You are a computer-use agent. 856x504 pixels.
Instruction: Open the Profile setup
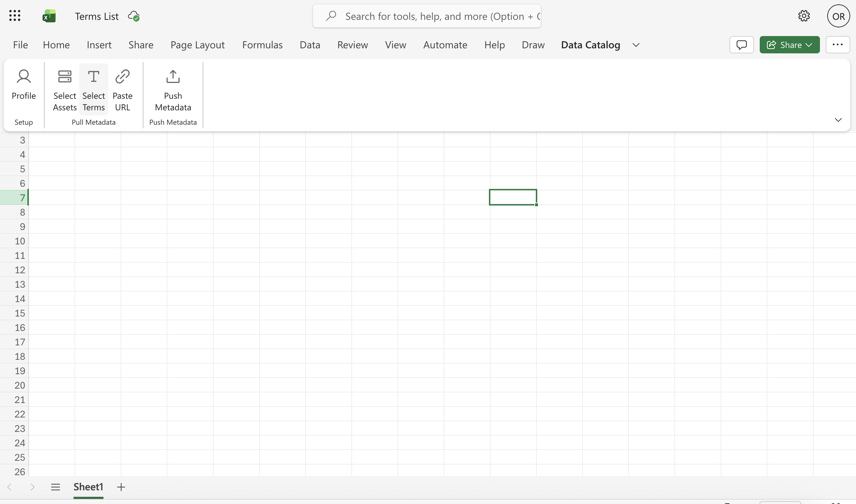(24, 85)
